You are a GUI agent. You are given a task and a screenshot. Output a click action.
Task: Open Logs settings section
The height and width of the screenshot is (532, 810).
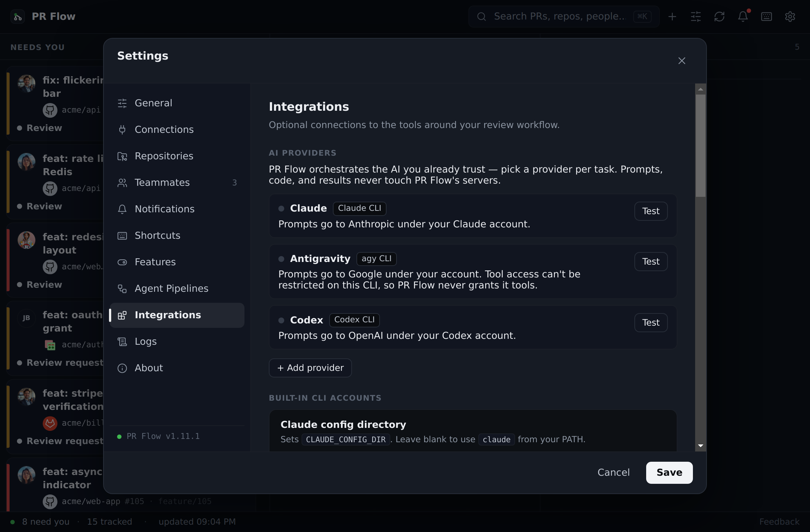177,342
